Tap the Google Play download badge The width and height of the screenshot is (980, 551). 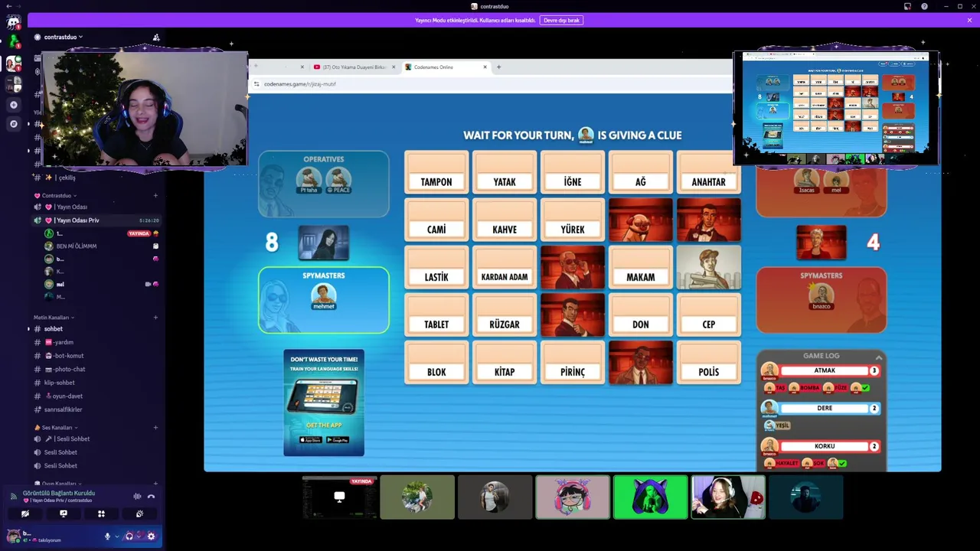(338, 440)
